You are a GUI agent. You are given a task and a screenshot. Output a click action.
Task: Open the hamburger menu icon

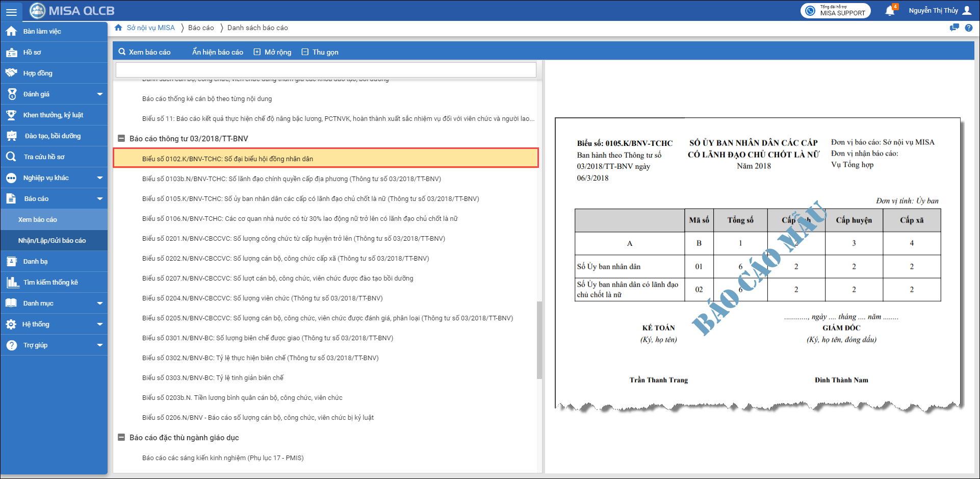[x=11, y=11]
